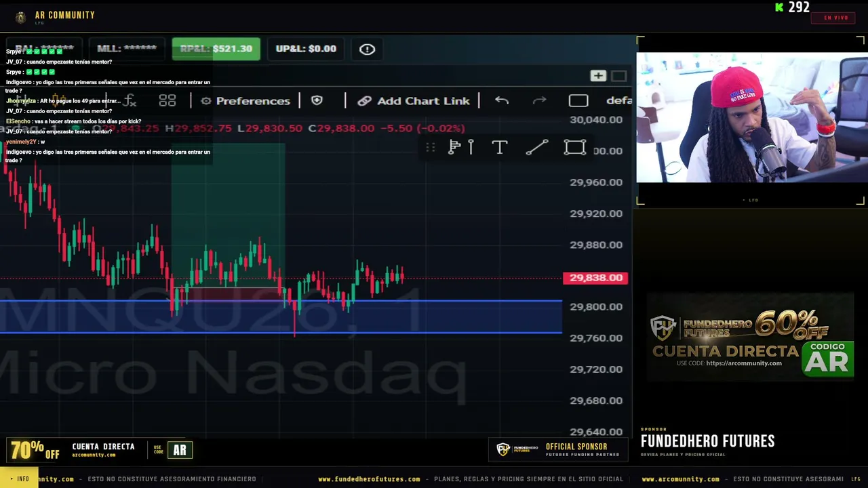The height and width of the screenshot is (488, 868).
Task: Click the UP&L $0.00 badge
Action: pos(306,49)
